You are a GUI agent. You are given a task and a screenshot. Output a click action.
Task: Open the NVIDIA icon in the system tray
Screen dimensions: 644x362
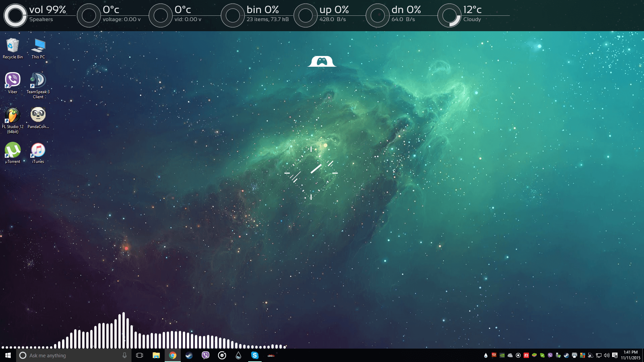[x=502, y=355]
